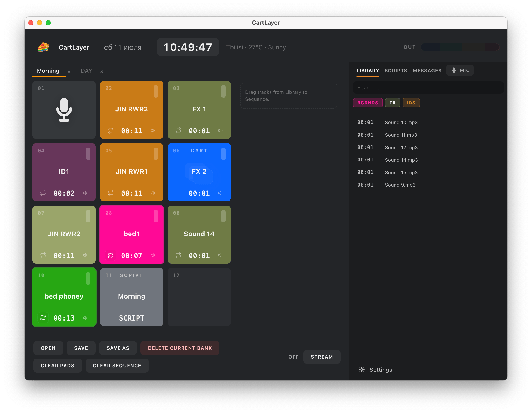The height and width of the screenshot is (413, 532).
Task: Click the MIC button with the microphone icon
Action: pos(460,71)
